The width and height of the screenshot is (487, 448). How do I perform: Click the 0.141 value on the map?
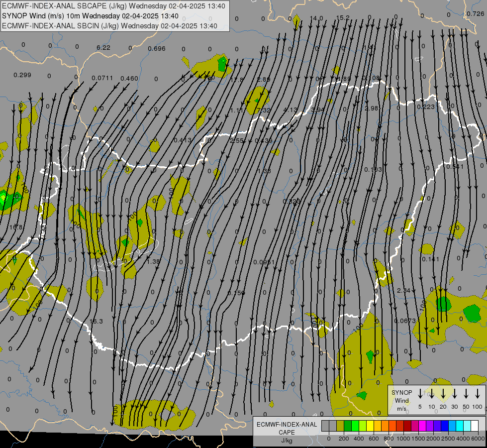click(x=430, y=259)
